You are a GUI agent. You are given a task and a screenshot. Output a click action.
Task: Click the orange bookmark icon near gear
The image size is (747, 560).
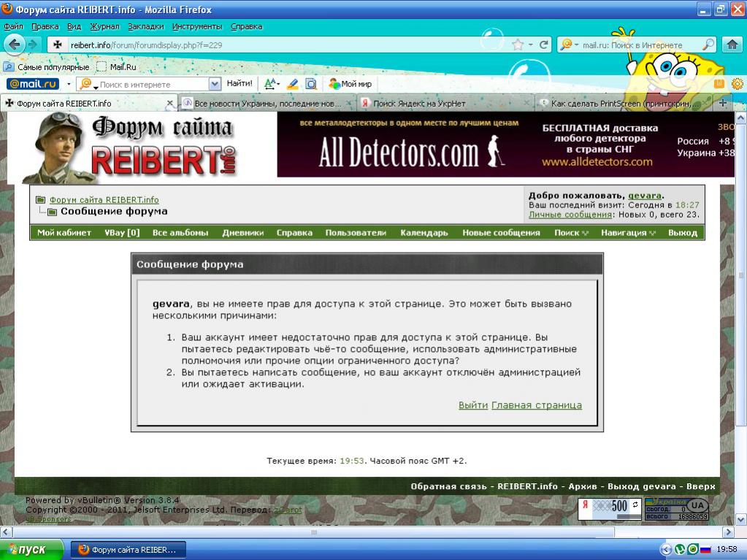point(719,84)
